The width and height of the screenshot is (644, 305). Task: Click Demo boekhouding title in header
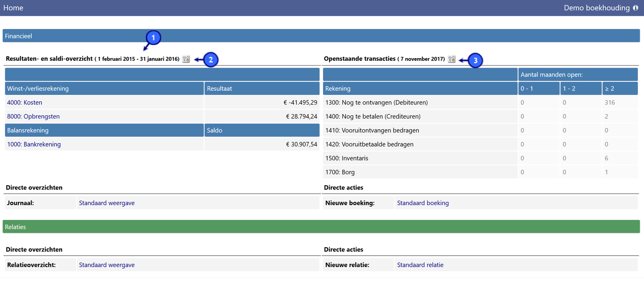coord(597,8)
